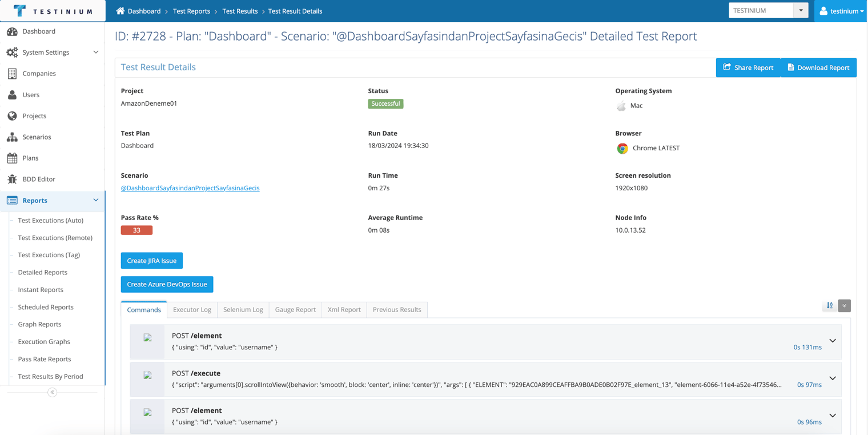
Task: Collapse the sidebar with the double-arrow icon
Action: tap(52, 392)
